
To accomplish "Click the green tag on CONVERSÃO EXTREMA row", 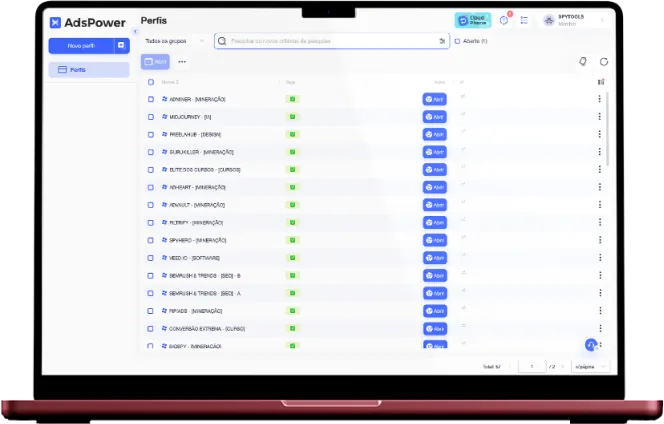I will click(x=292, y=328).
